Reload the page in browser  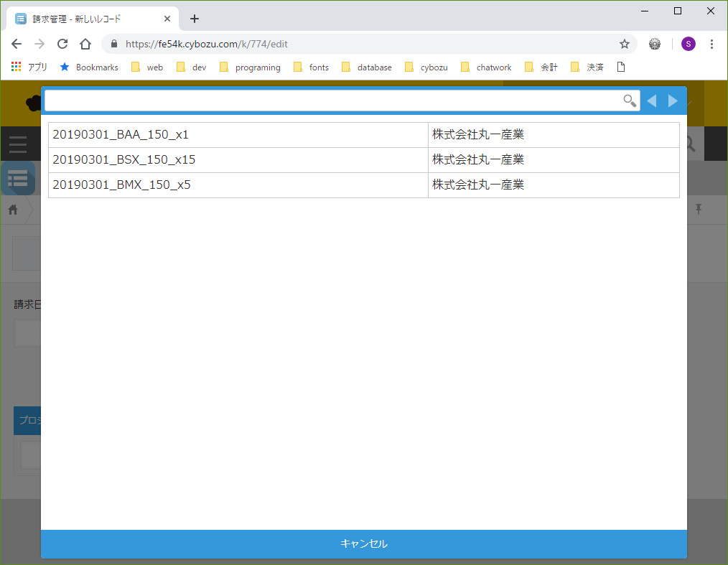coord(62,44)
